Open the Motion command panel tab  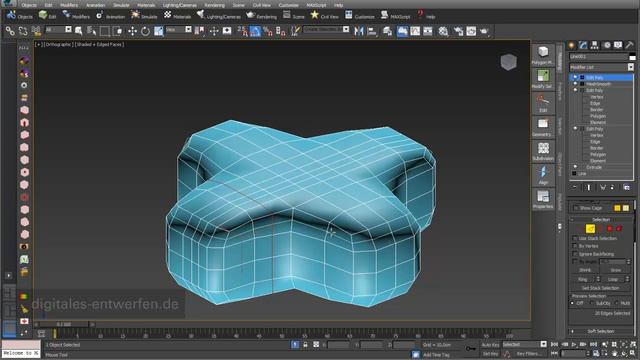[x=607, y=45]
